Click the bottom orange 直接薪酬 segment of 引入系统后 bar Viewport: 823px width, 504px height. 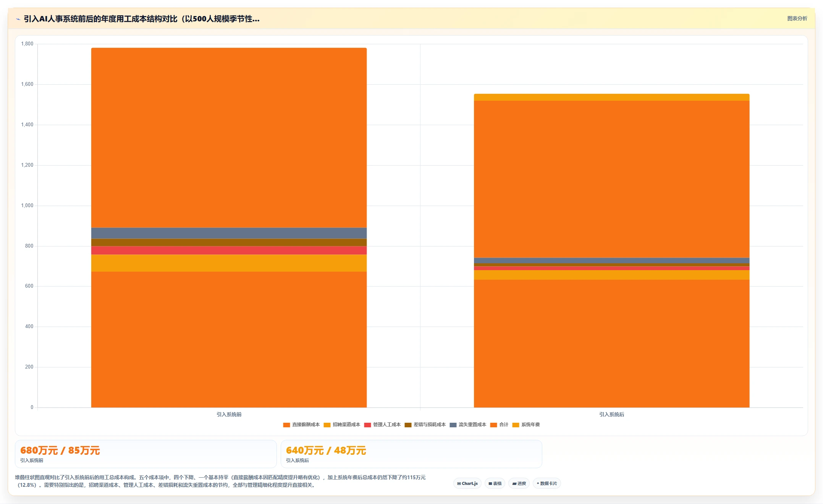coord(611,343)
